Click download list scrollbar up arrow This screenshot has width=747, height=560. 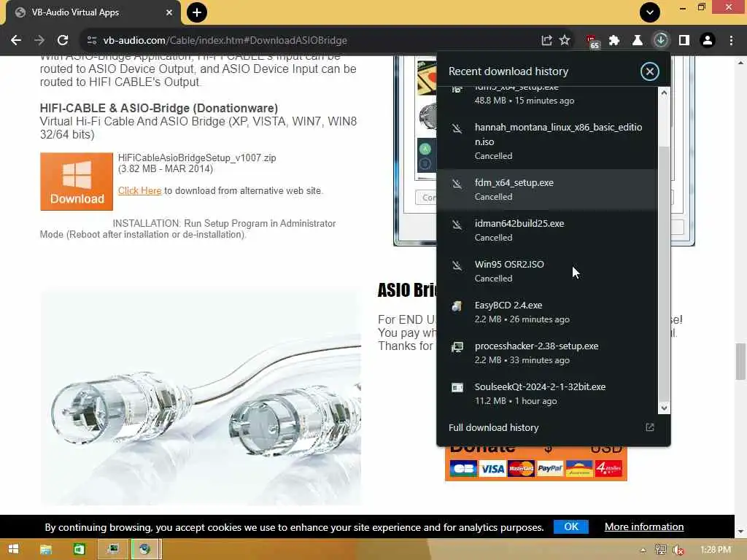pyautogui.click(x=664, y=93)
